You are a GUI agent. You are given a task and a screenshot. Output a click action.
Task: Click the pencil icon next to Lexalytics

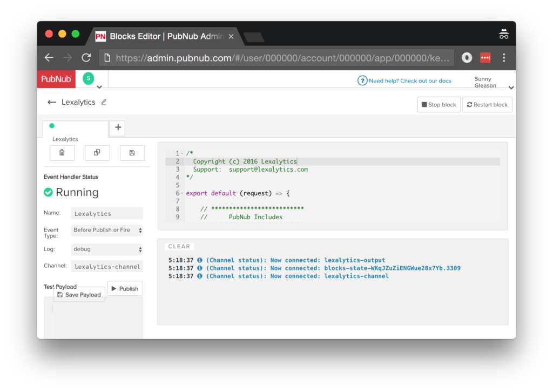(104, 102)
